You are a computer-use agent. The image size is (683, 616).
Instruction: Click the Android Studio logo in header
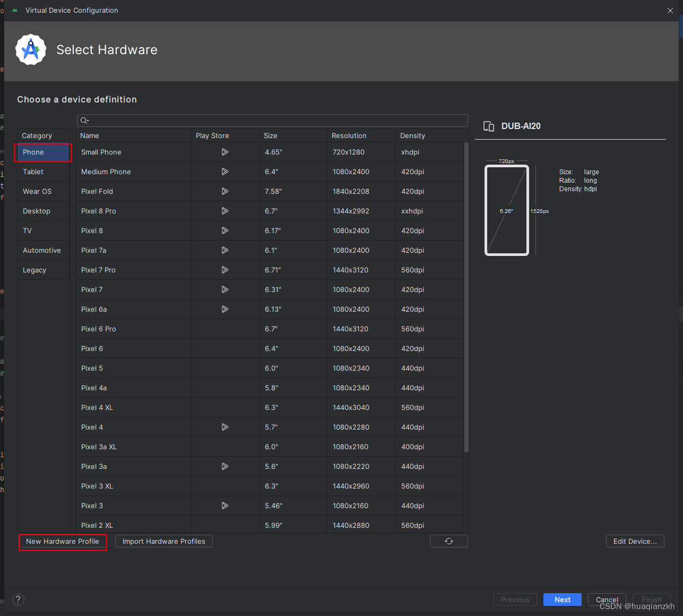tap(31, 49)
